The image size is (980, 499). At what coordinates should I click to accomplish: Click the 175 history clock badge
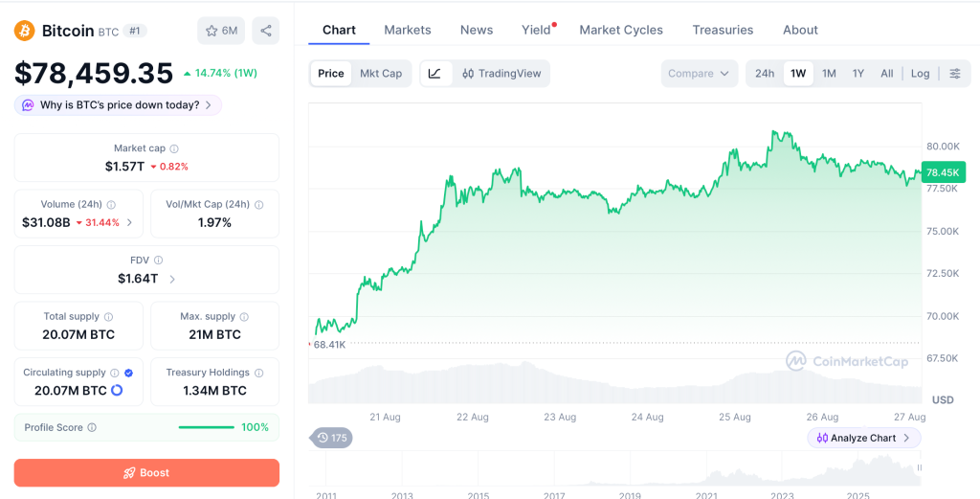coord(331,438)
